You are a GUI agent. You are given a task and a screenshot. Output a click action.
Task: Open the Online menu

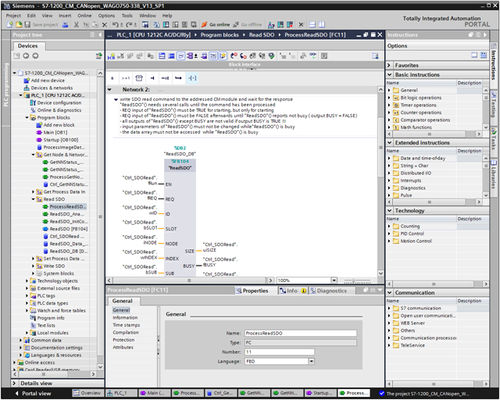pos(84,16)
